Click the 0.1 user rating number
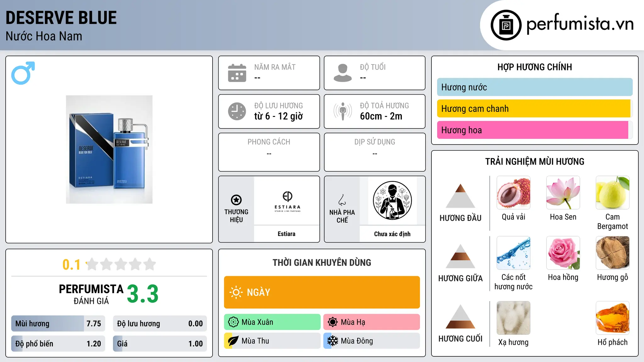Screen dimensions: 644x362 click(x=71, y=265)
